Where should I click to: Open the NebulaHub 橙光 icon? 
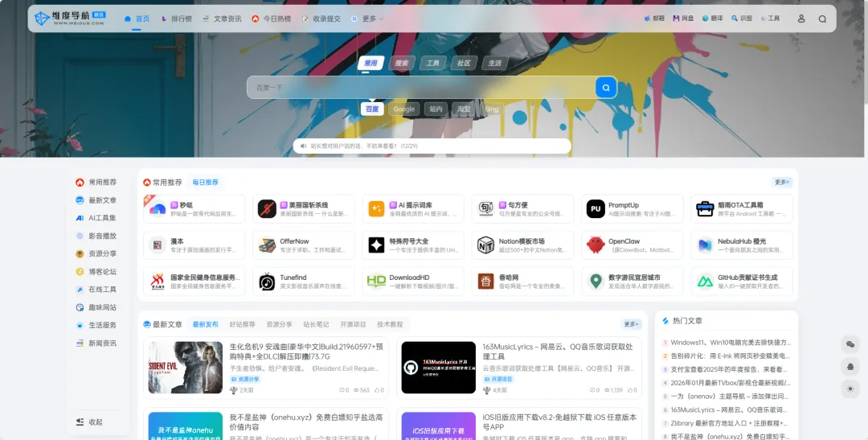coord(706,245)
